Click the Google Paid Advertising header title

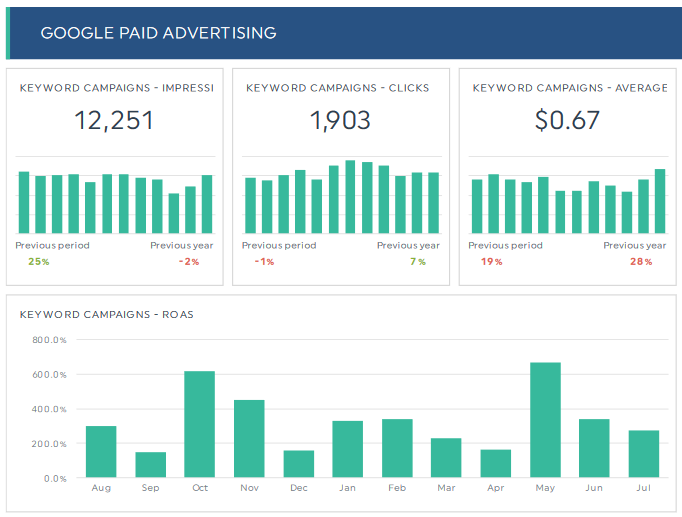point(158,33)
